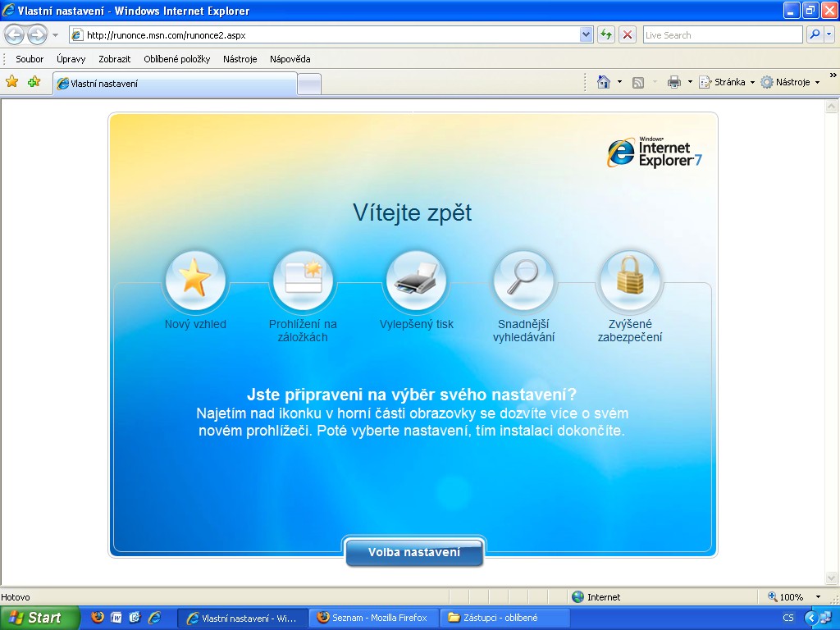Expand command bar overflow chevron
The image size is (840, 630).
[833, 75]
